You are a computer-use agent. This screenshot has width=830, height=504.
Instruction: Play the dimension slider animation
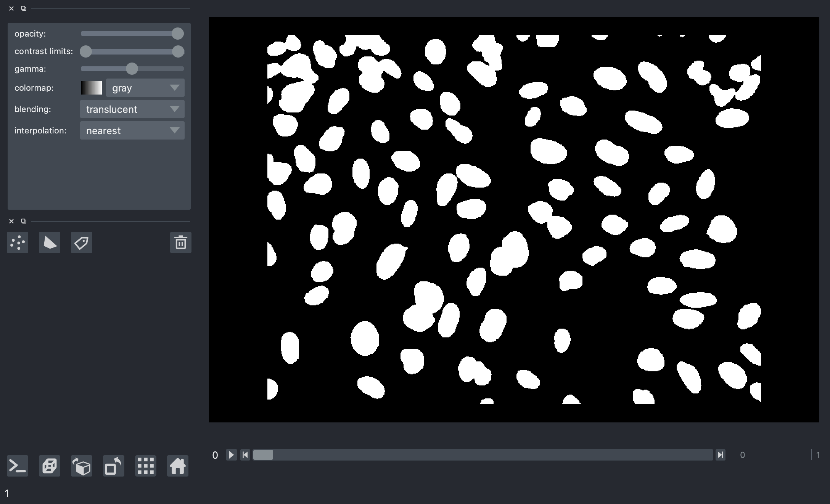click(231, 455)
